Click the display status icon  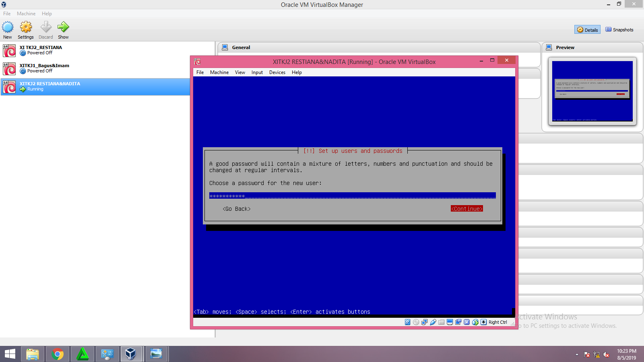(x=450, y=322)
